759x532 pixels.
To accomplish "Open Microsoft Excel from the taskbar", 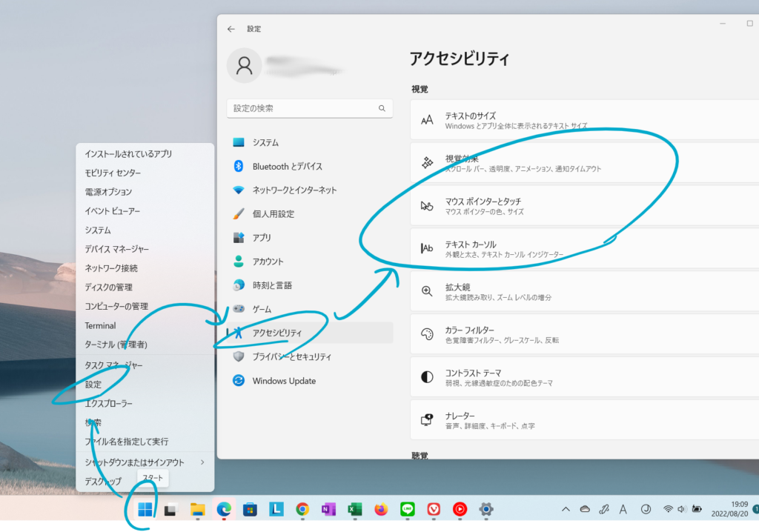I will pyautogui.click(x=354, y=509).
